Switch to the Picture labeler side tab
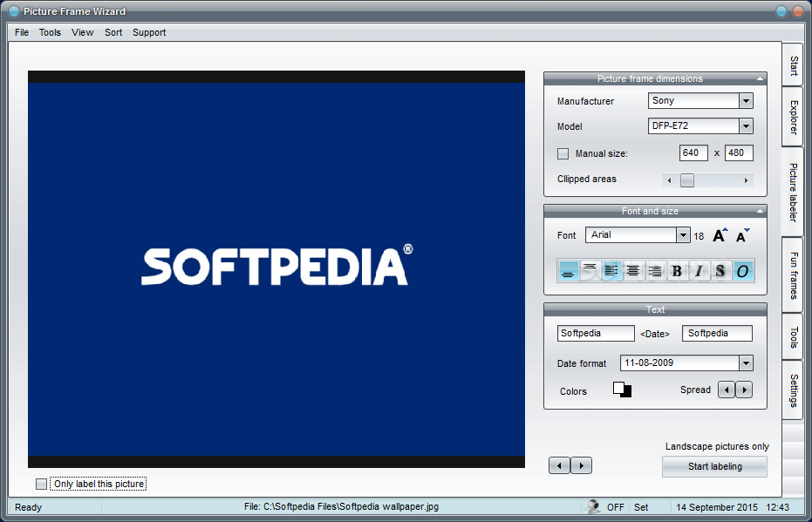 (793, 193)
